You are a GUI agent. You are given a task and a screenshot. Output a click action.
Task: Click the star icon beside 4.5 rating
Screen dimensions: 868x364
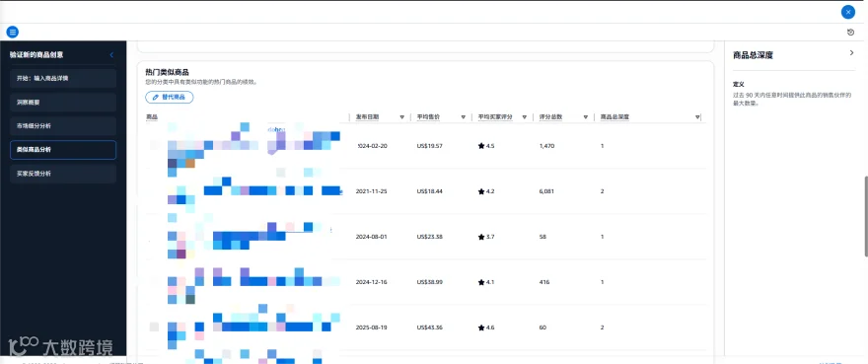tap(481, 146)
